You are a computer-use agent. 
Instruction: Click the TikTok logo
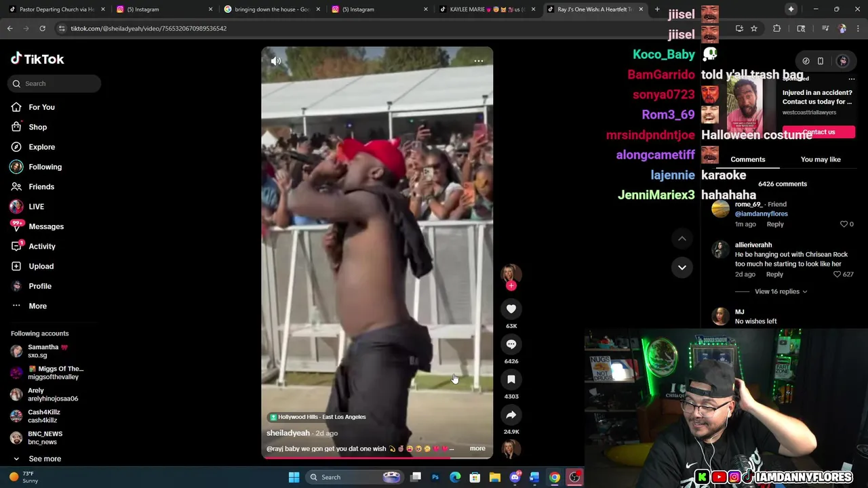click(x=37, y=59)
